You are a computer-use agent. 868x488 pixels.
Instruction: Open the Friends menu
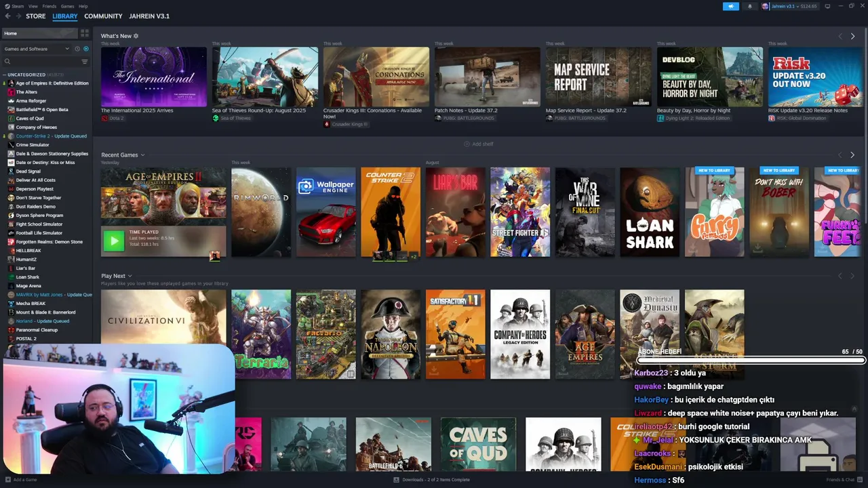[50, 6]
